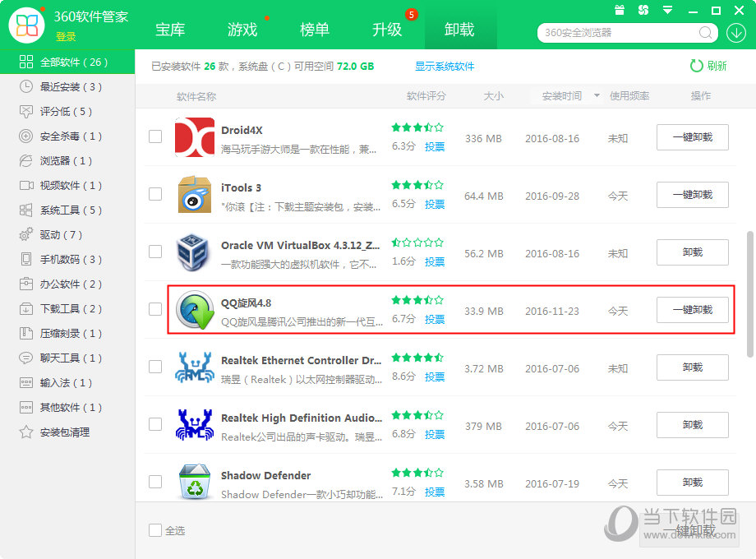Click the 显示系统软件 link

coord(446,66)
